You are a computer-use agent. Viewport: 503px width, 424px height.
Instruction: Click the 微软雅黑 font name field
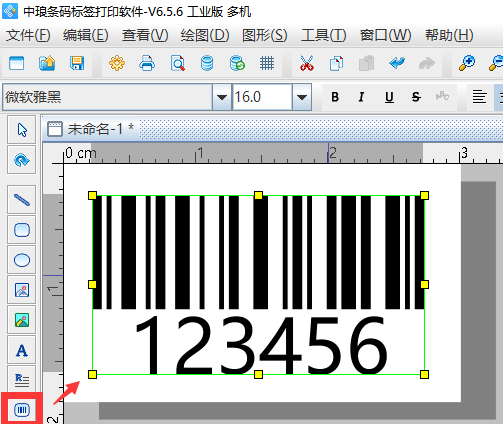click(107, 97)
